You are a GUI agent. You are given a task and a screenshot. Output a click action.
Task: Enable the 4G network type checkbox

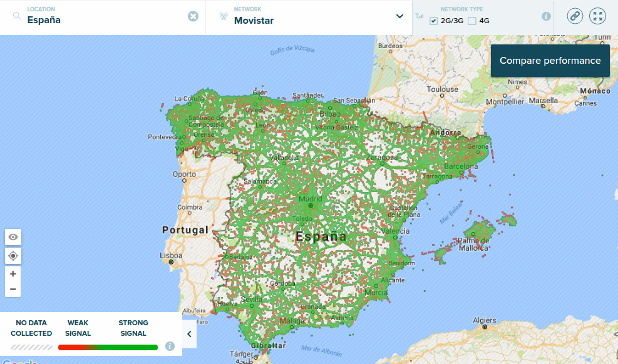[x=471, y=21]
